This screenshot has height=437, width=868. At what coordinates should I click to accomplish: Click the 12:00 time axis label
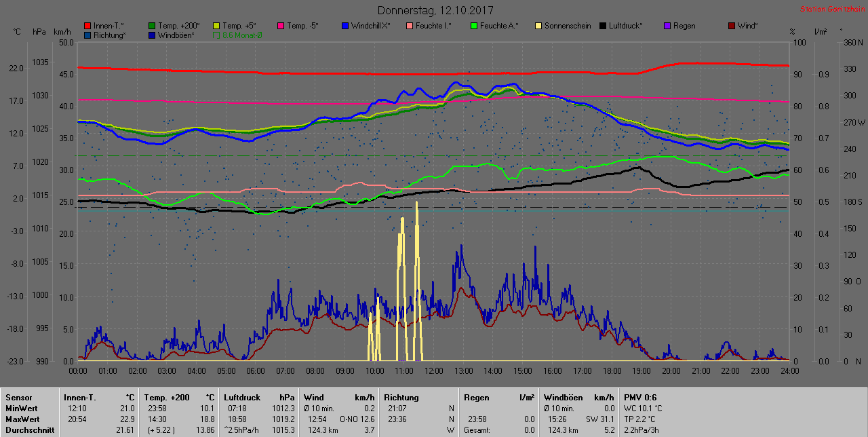click(x=433, y=371)
